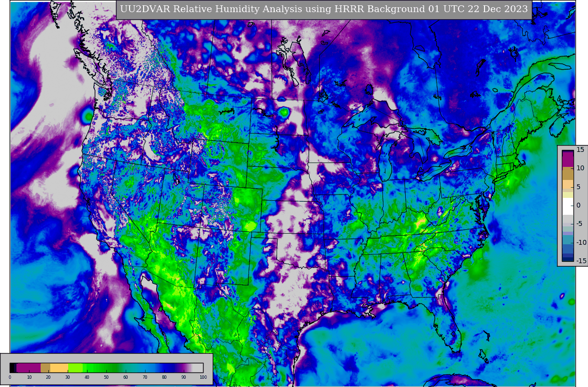Click the magenta segment of the right difference colorbar
The image size is (588, 387).
pyautogui.click(x=568, y=160)
